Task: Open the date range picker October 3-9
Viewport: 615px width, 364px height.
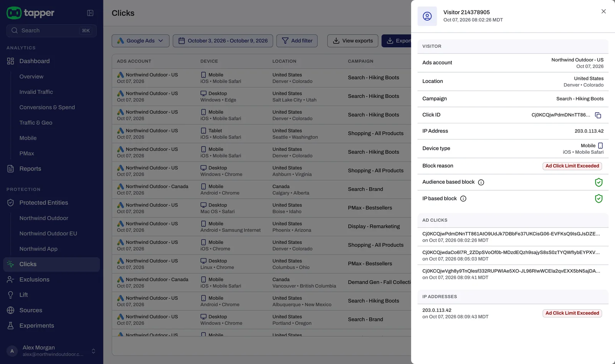Action: (223, 41)
